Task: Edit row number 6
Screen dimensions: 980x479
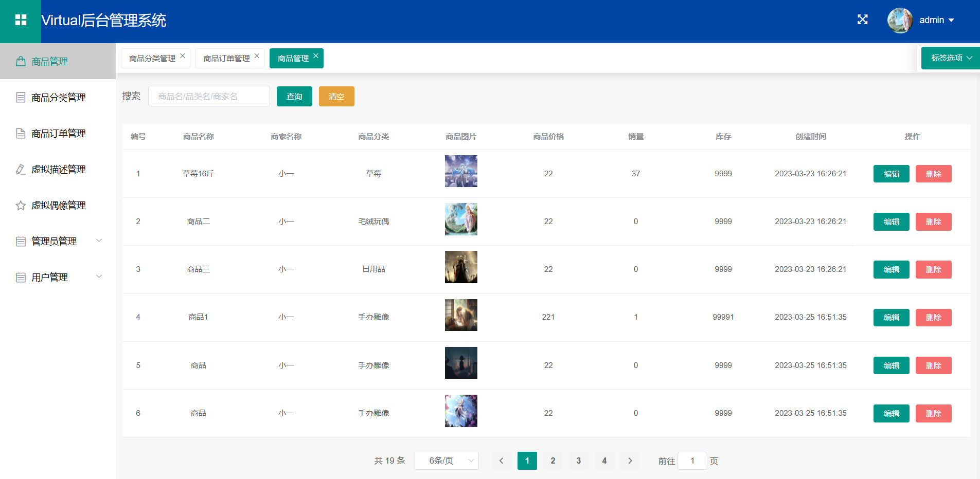Action: (891, 413)
